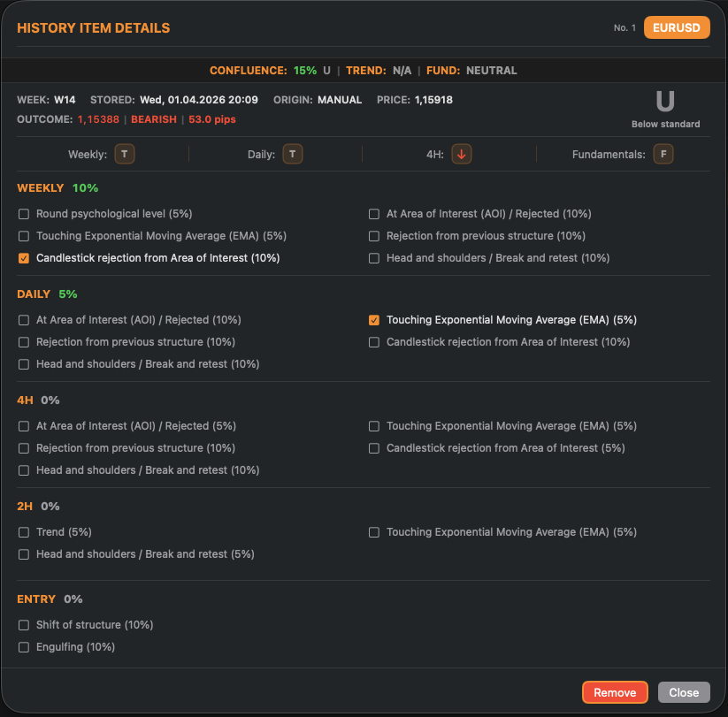Click the large 'U' grade icon
Viewport: 728px width, 717px height.
[x=665, y=101]
